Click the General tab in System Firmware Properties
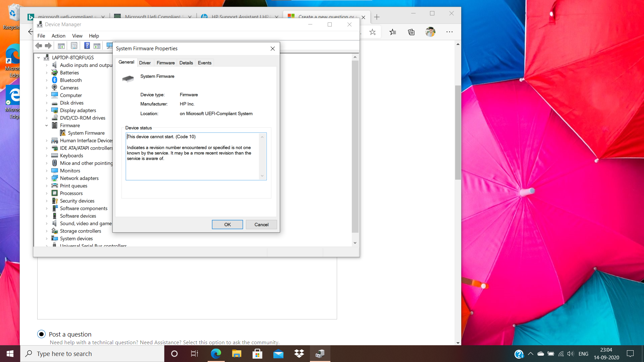Viewport: 644px width, 362px height. 126,62
